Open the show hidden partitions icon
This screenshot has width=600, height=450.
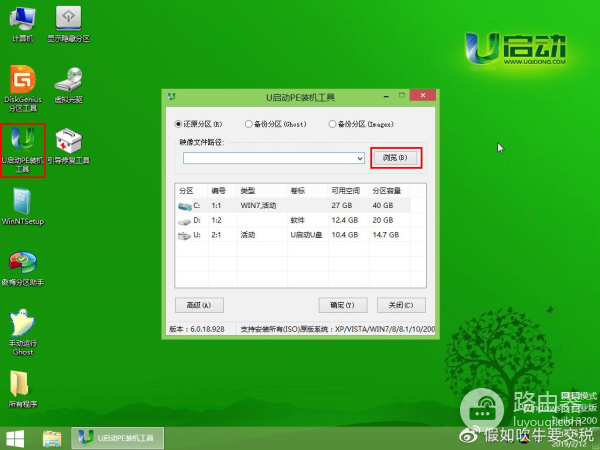(68, 23)
